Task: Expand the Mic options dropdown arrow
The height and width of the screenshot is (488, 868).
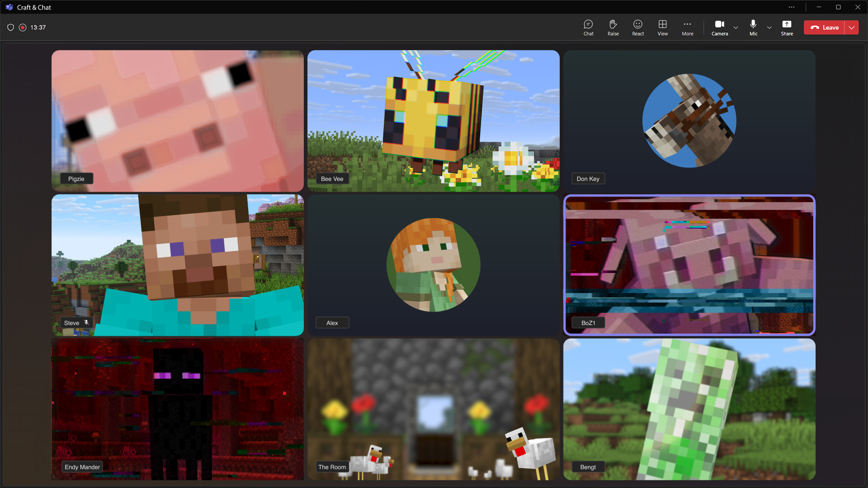Action: pyautogui.click(x=769, y=28)
